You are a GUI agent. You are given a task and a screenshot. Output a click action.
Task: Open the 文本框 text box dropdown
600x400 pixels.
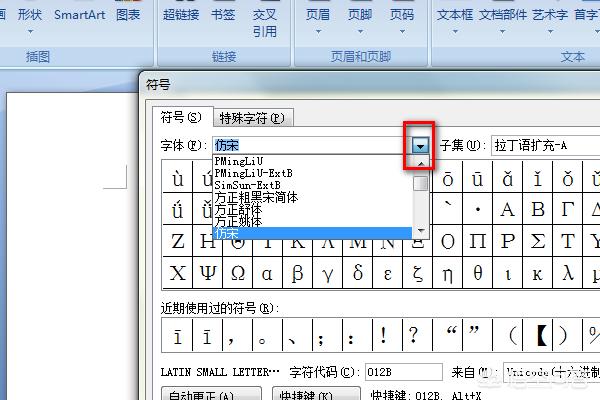pyautogui.click(x=455, y=21)
